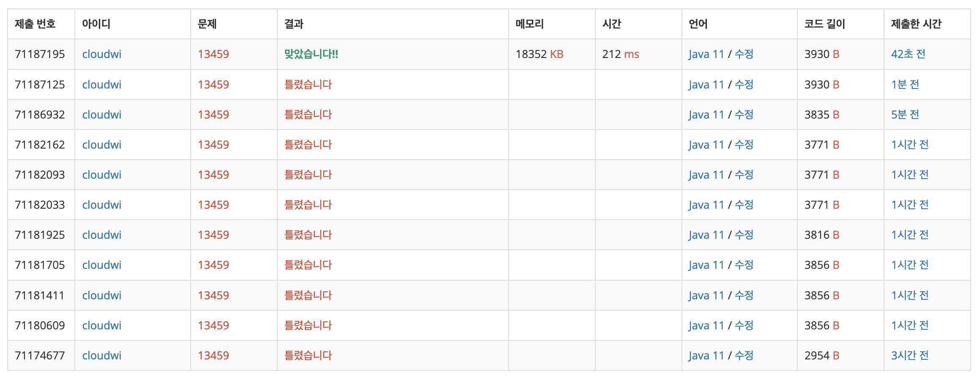Click the 제출 번호 column header
The image size is (980, 381).
click(x=35, y=24)
